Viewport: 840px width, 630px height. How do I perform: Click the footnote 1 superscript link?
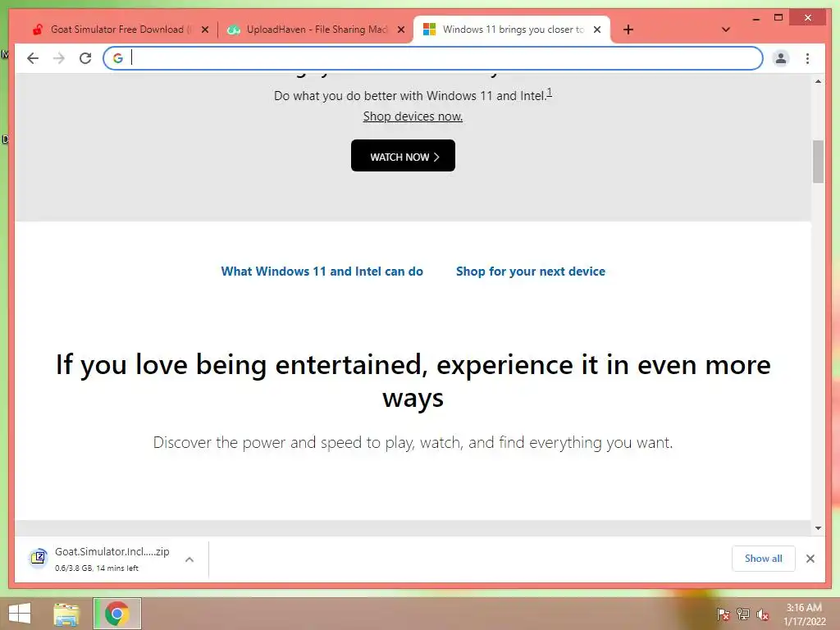coord(549,92)
